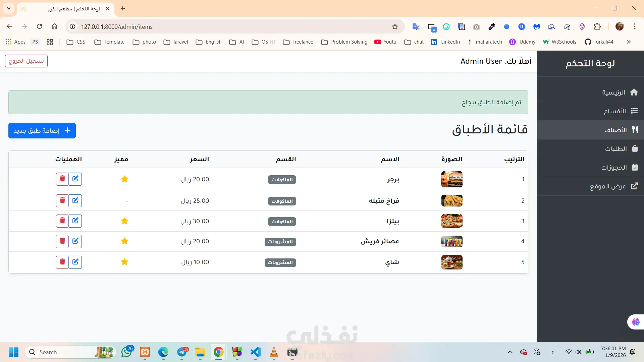Click the pizza dish thumbnail
The height and width of the screenshot is (362, 644).
pyautogui.click(x=451, y=221)
